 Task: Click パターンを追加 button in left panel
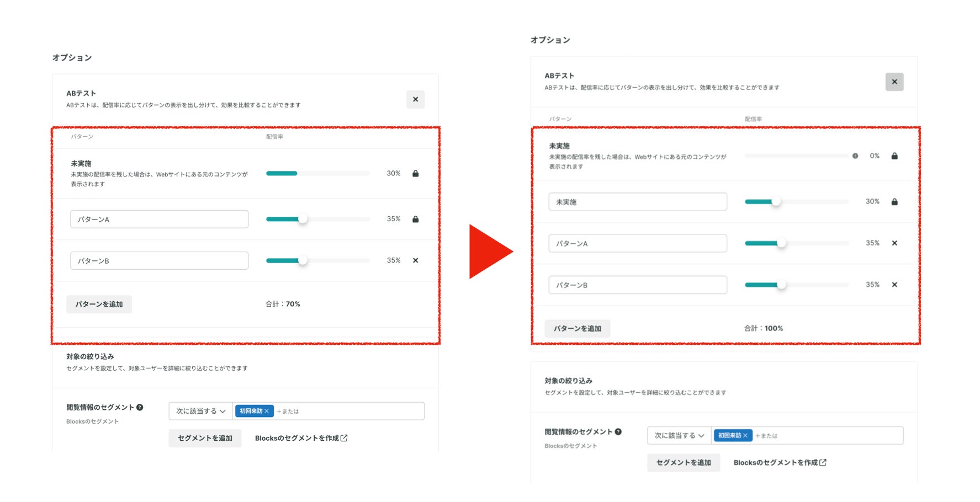pos(99,304)
